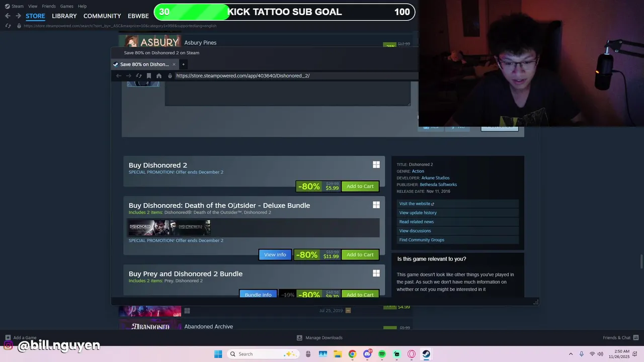Add Prey and Dishonored 2 Bundle to cart

tap(360, 295)
